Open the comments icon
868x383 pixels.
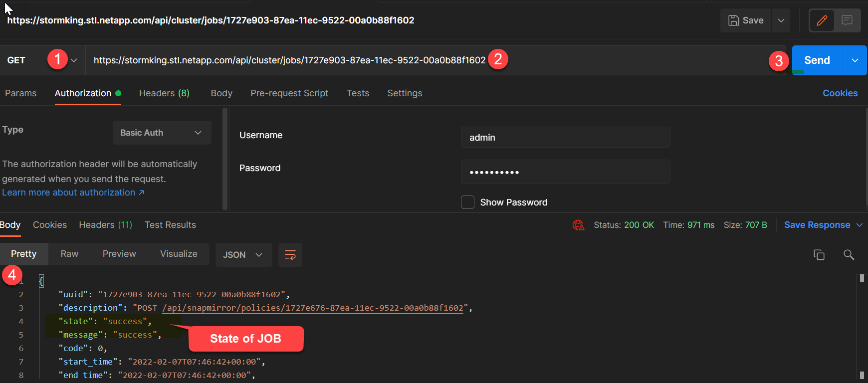[x=847, y=20]
